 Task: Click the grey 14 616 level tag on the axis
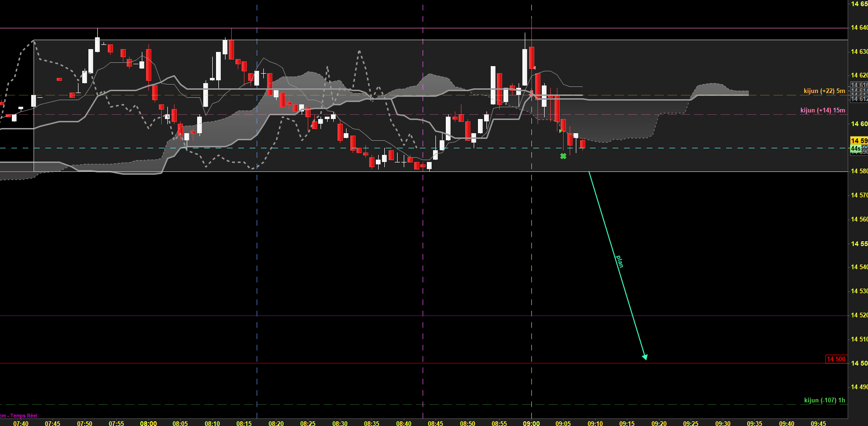(x=859, y=85)
